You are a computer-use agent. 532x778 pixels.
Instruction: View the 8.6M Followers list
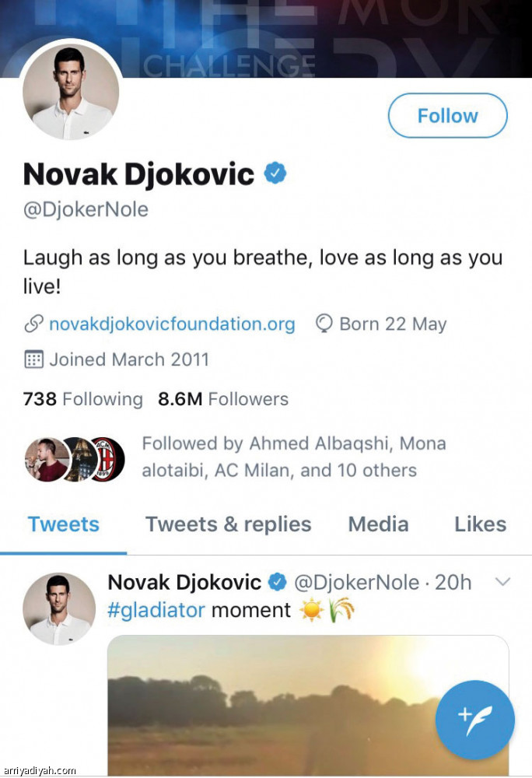tap(223, 399)
